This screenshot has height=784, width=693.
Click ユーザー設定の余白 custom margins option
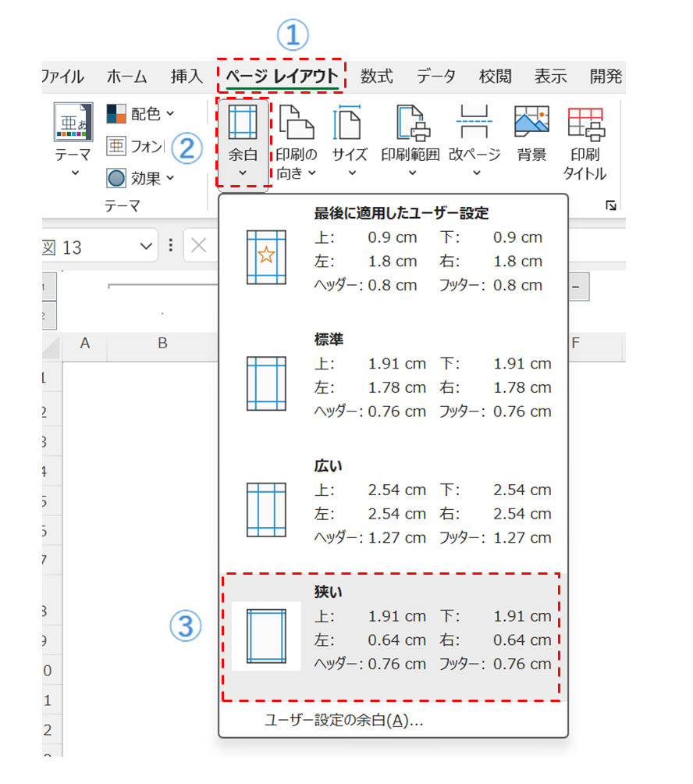coord(343,720)
